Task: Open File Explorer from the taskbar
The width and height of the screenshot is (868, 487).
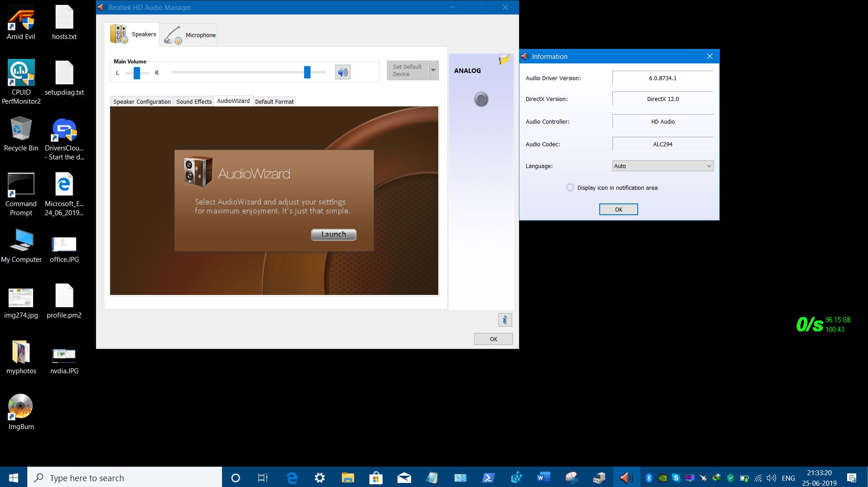Action: (348, 477)
